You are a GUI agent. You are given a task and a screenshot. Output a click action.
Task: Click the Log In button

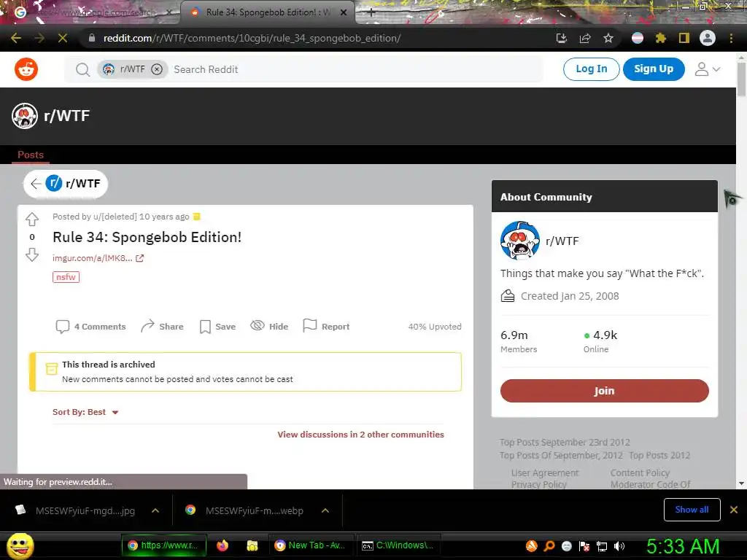591,69
